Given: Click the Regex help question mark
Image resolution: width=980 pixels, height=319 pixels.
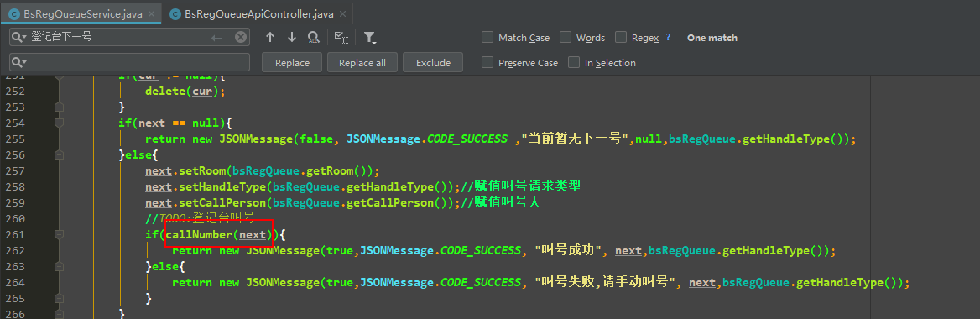Looking at the screenshot, I should coord(668,38).
